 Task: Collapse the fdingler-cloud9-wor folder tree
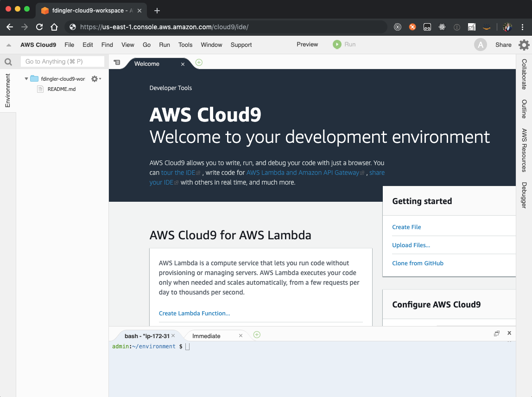point(26,79)
